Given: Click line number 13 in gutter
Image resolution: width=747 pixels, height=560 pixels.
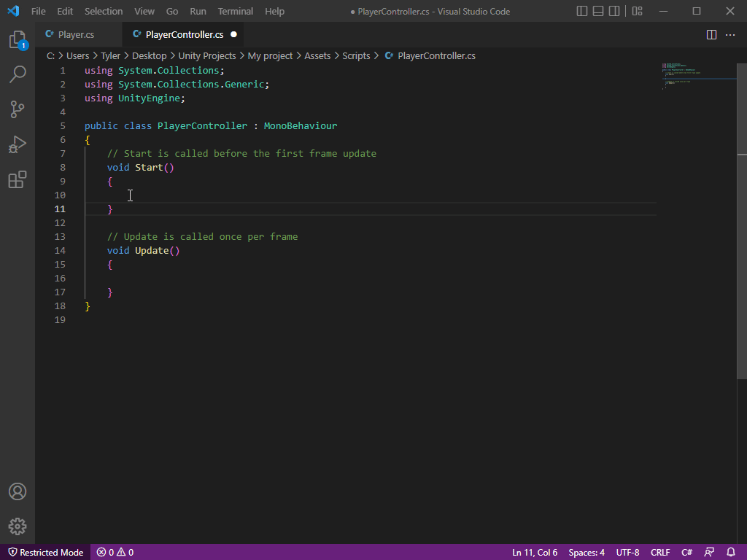Looking at the screenshot, I should (x=60, y=237).
